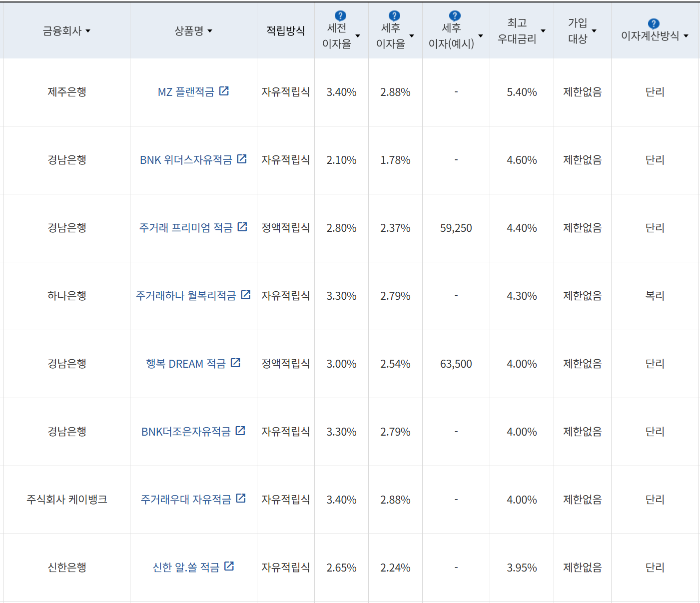
Task: Click the external link icon beside 주거래우대 자유적금
Action: pyautogui.click(x=241, y=499)
